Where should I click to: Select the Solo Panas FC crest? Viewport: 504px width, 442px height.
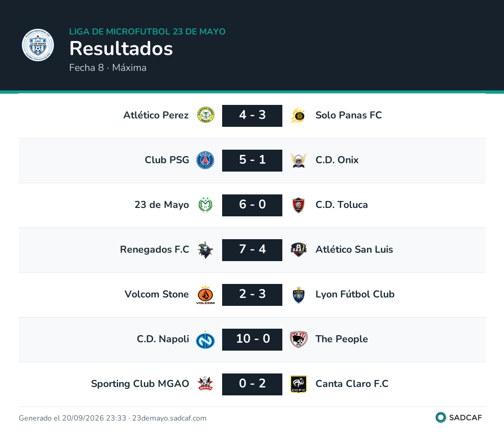click(x=298, y=115)
